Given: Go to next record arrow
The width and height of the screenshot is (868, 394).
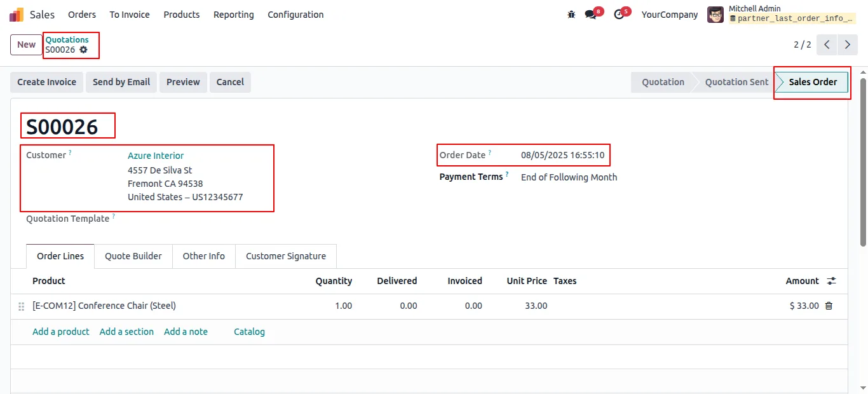Looking at the screenshot, I should click(x=848, y=44).
